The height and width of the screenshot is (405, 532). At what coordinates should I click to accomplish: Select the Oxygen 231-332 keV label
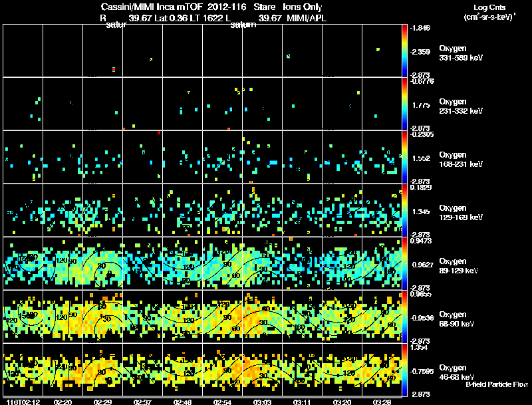click(461, 106)
